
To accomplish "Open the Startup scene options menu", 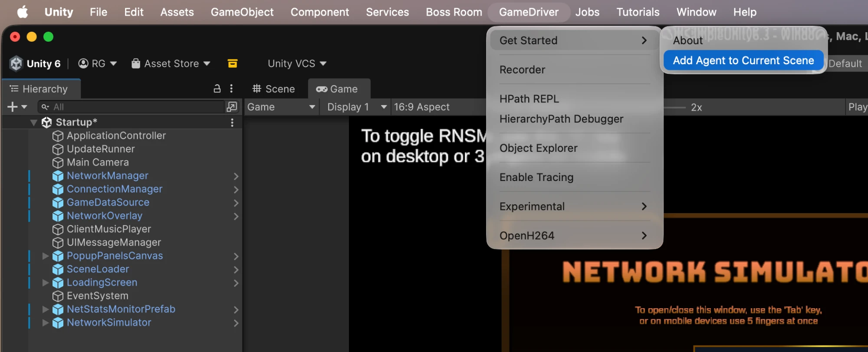I will 232,122.
